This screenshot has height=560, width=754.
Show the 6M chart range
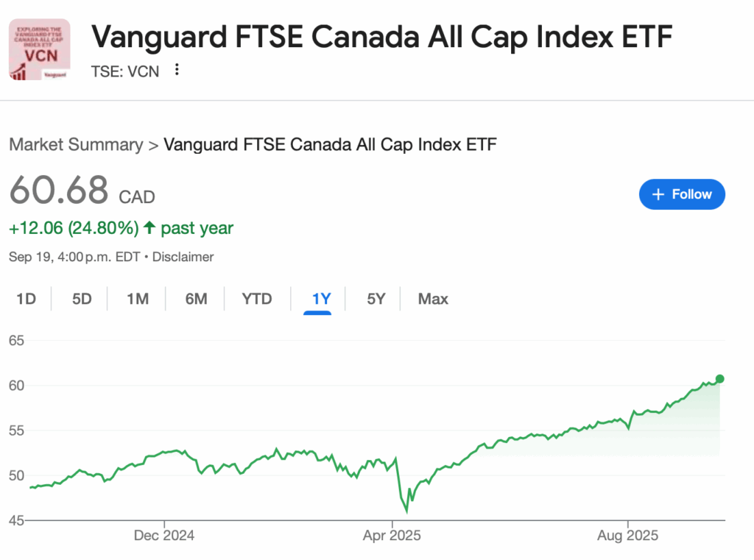196,299
